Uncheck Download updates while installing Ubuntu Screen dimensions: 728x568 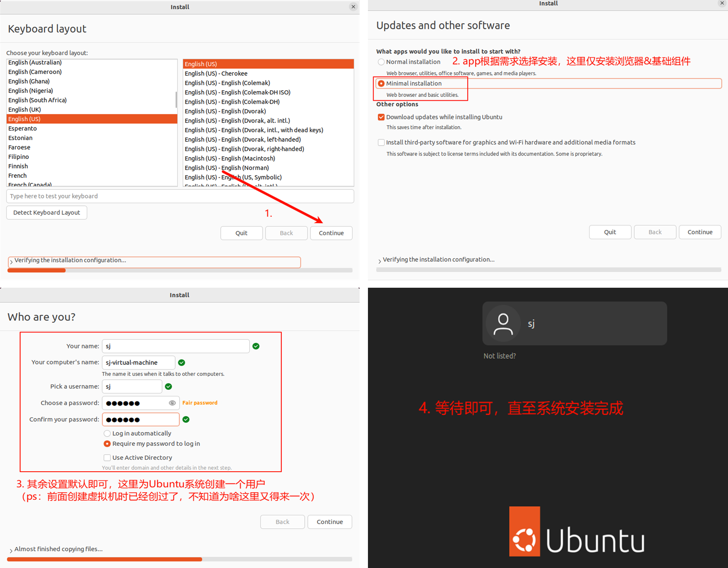[x=381, y=117]
